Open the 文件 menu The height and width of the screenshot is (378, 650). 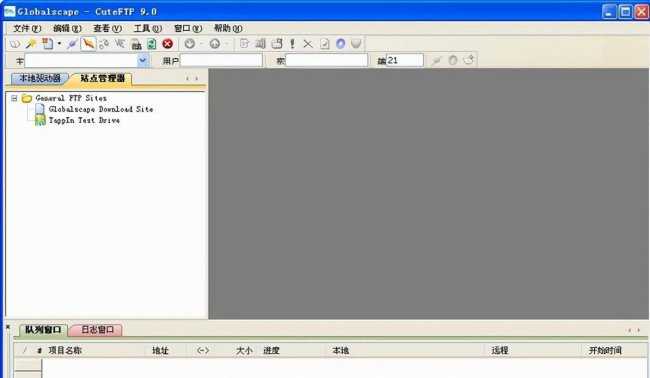pos(27,29)
